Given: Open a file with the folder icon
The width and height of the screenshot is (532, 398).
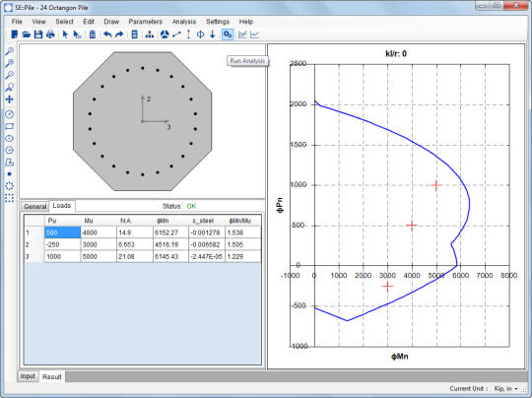Looking at the screenshot, I should [27, 34].
